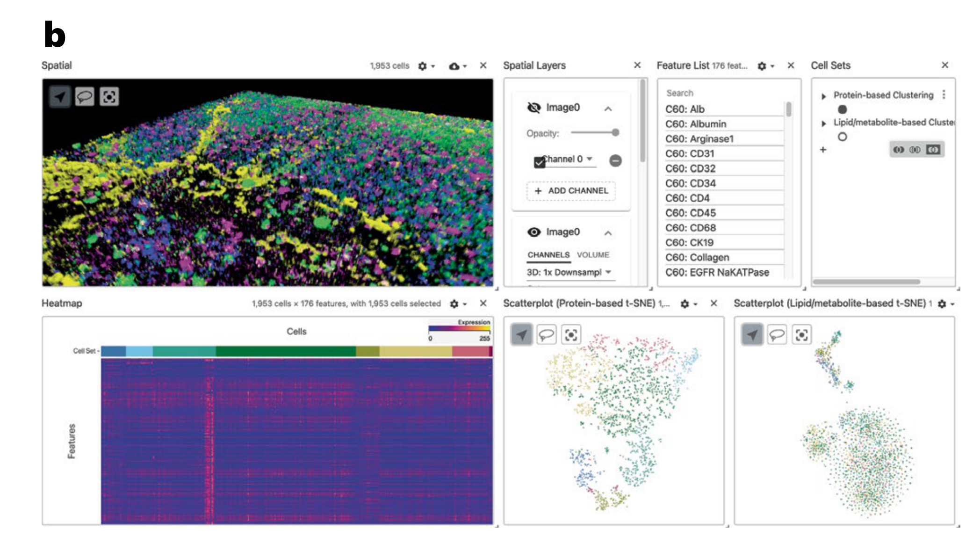
Task: Open Protein-based Clustering three-dot menu
Action: (944, 95)
